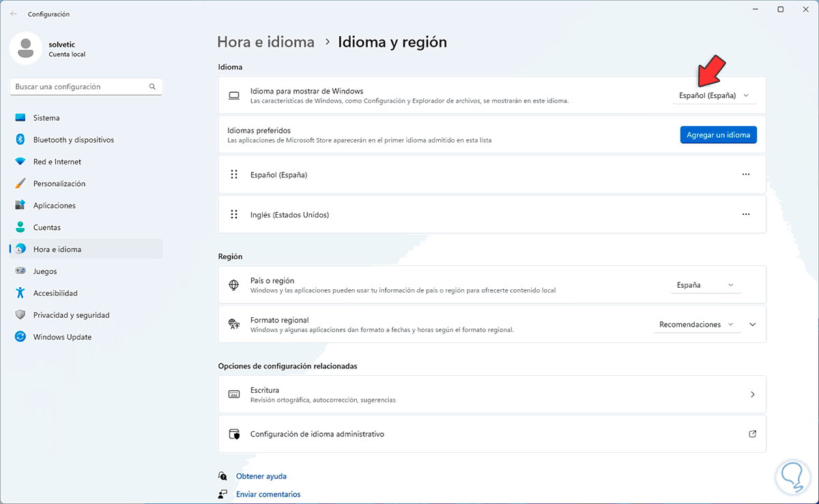Go to Cuentas in the sidebar
The image size is (819, 504).
pos(46,227)
